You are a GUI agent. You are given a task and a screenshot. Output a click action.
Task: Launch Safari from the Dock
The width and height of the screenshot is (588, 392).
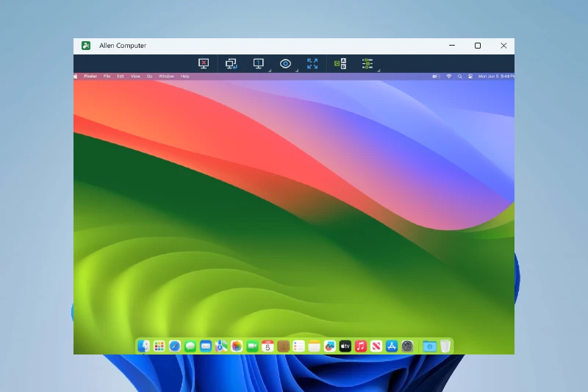175,346
